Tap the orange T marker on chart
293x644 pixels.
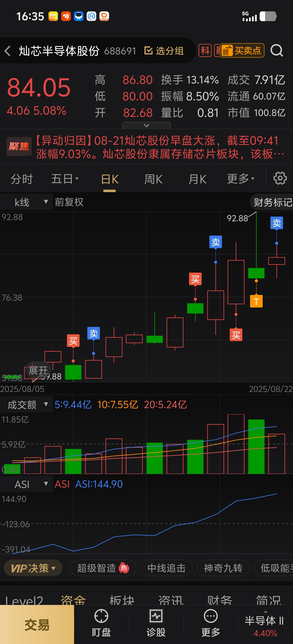(x=256, y=301)
